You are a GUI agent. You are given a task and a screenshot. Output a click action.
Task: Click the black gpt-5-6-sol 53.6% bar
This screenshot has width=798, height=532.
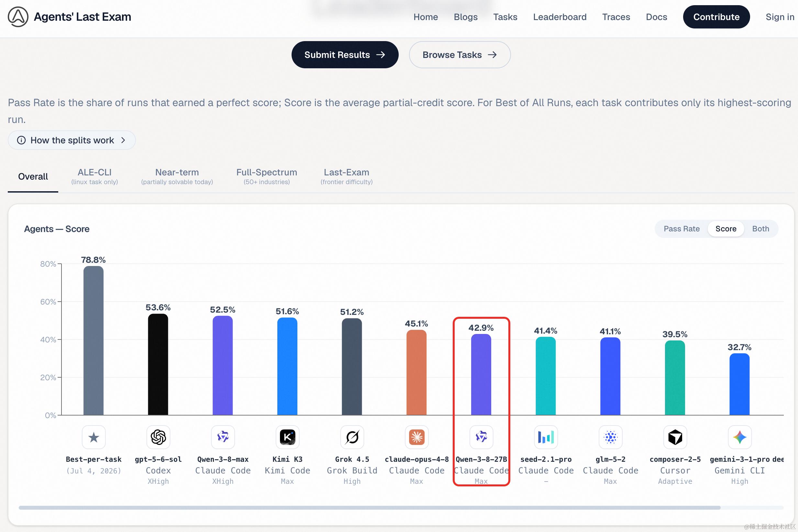(158, 364)
